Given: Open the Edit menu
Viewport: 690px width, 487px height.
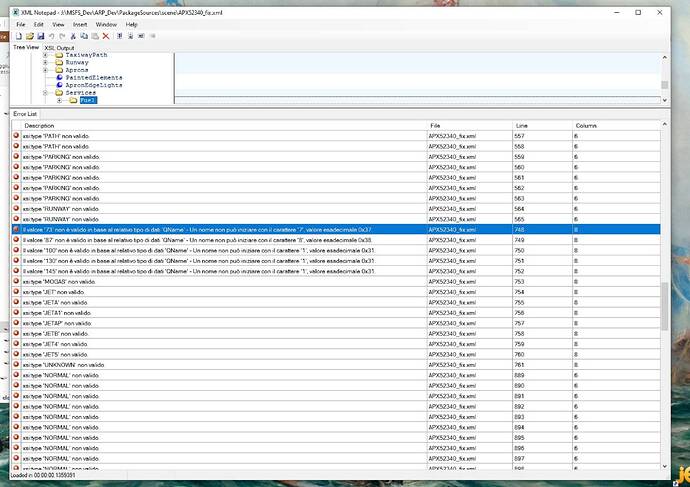Looking at the screenshot, I should pos(39,25).
